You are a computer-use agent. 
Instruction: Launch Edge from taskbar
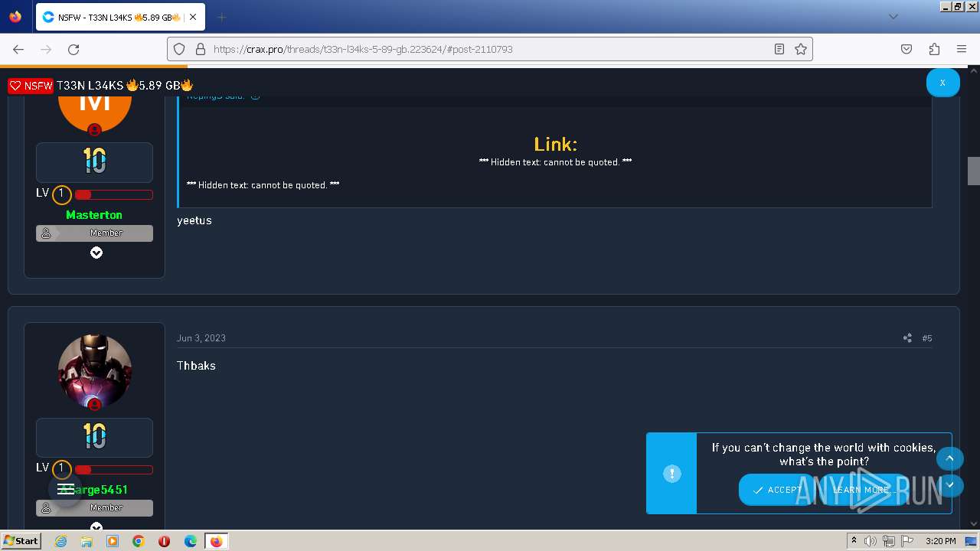coord(191,541)
